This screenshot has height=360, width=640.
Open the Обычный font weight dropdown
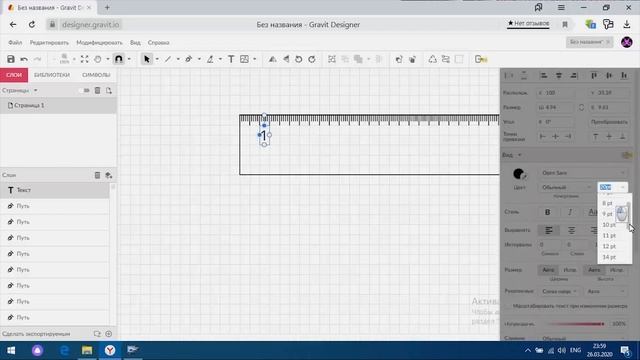tap(566, 187)
